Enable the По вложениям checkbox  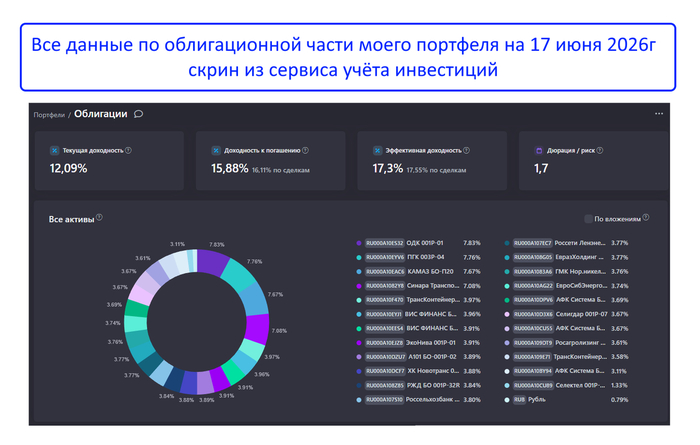(588, 219)
